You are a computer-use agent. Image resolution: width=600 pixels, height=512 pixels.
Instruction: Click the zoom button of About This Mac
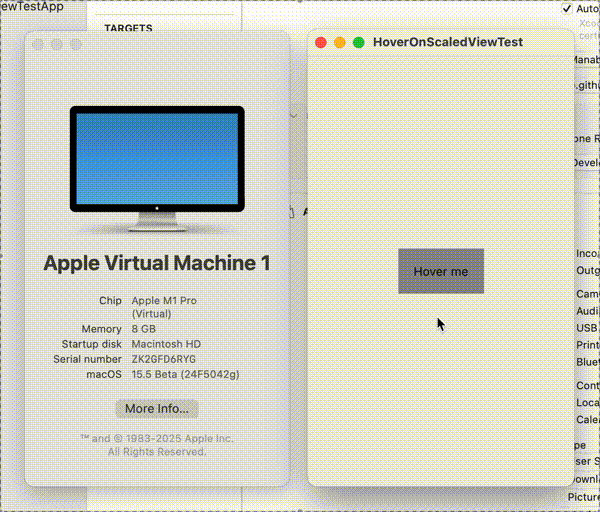coord(76,45)
